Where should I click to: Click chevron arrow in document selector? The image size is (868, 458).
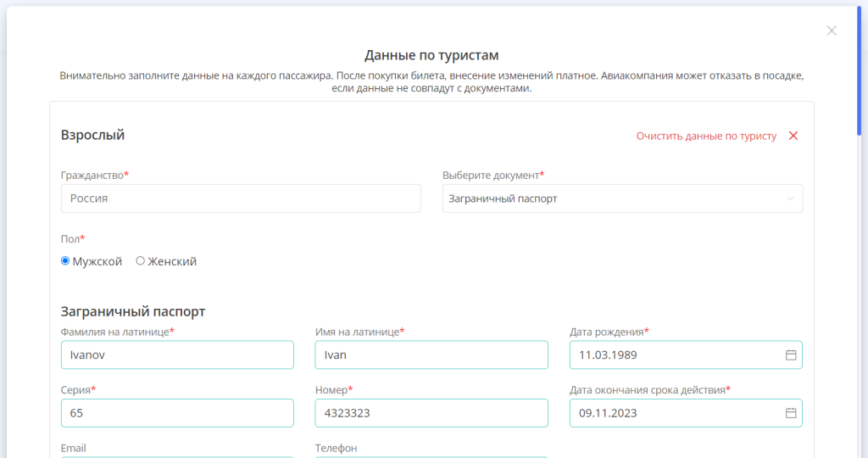tap(790, 198)
